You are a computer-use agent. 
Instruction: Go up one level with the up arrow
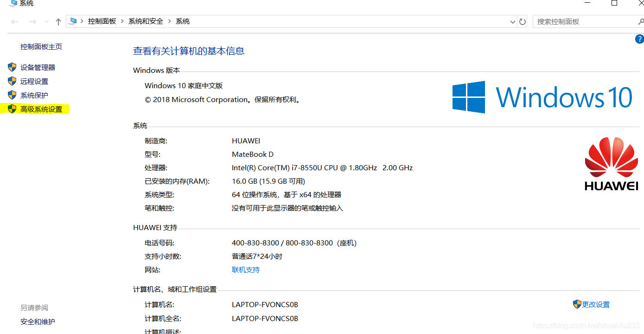coord(58,22)
